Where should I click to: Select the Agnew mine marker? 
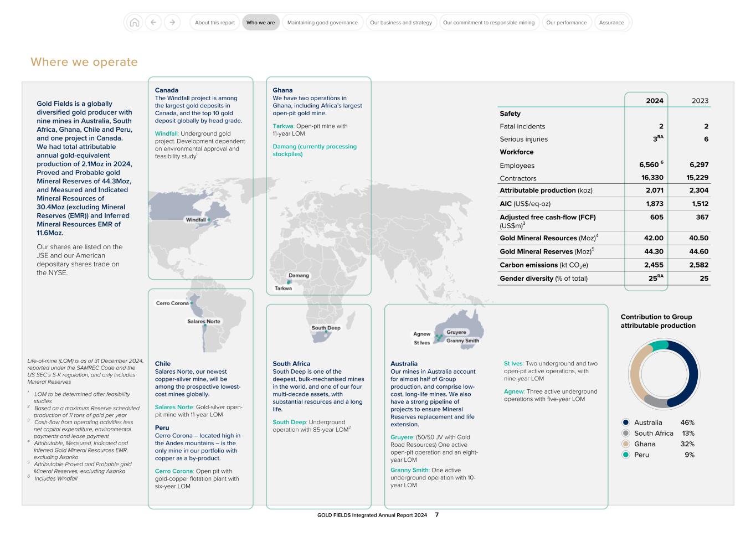coord(436,336)
